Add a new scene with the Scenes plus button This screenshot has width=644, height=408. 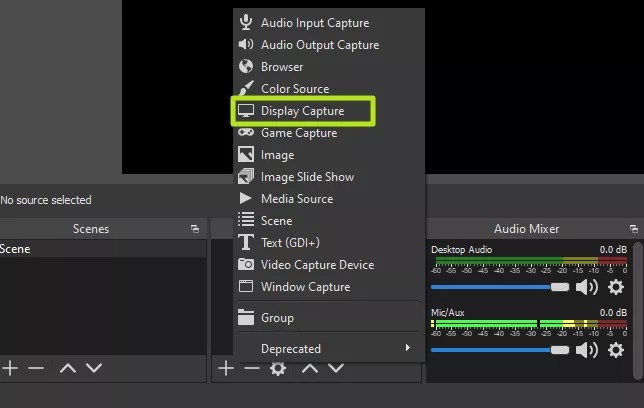(10, 368)
